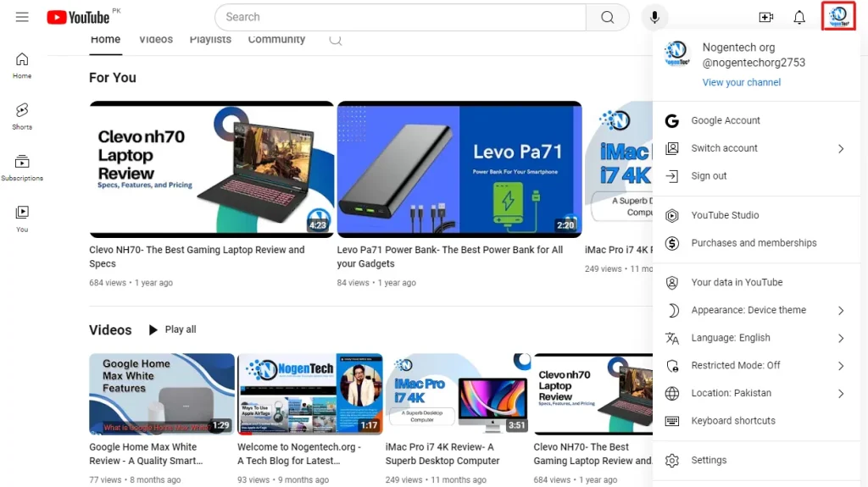Open Clevo nh70 thumbnail in For You
The image size is (868, 487).
coord(211,169)
